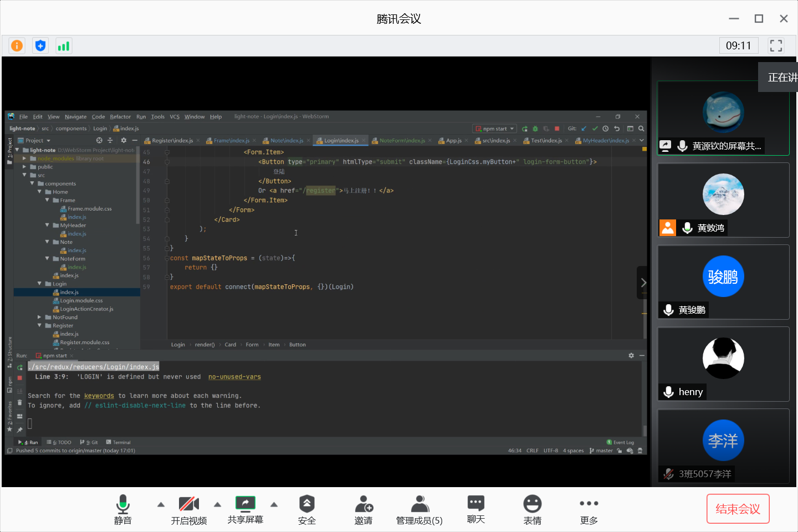Open 6: TODO tool window tab

coord(59,442)
